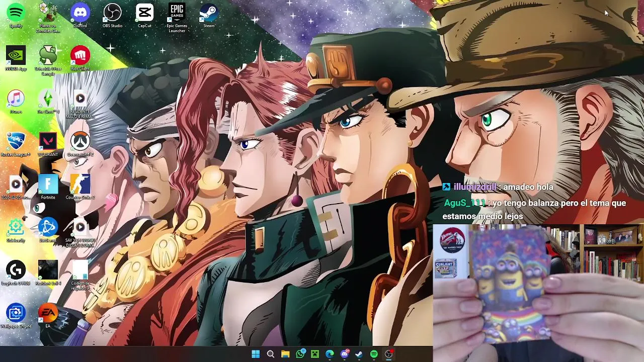The image size is (644, 362).
Task: Click the illumizdrill username in chat overlay
Action: (x=474, y=187)
